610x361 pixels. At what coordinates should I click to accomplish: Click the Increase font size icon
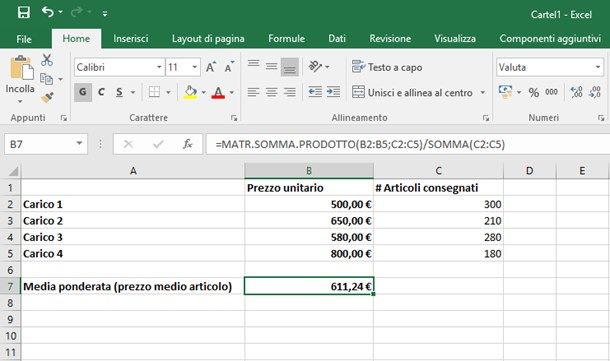point(210,67)
